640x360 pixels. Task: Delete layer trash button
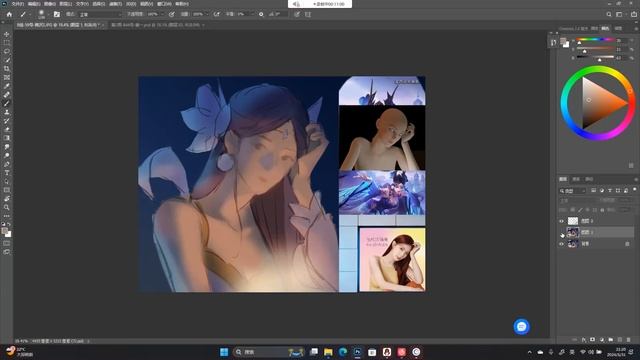coord(629,340)
